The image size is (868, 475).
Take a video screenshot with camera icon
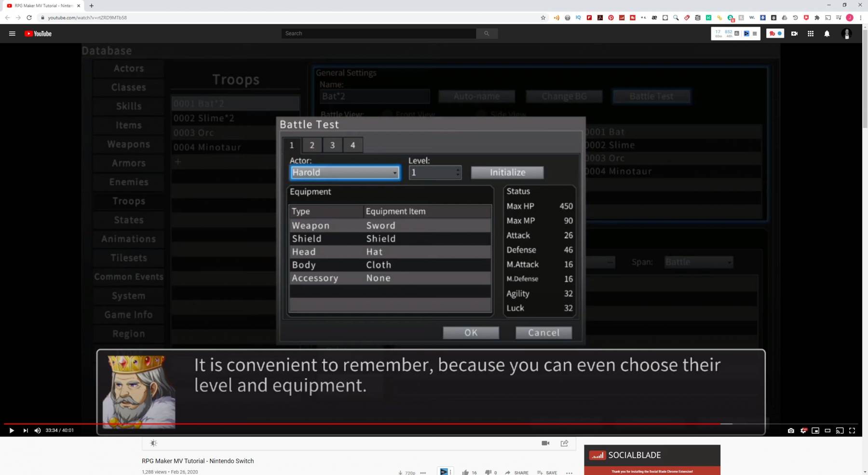point(791,431)
